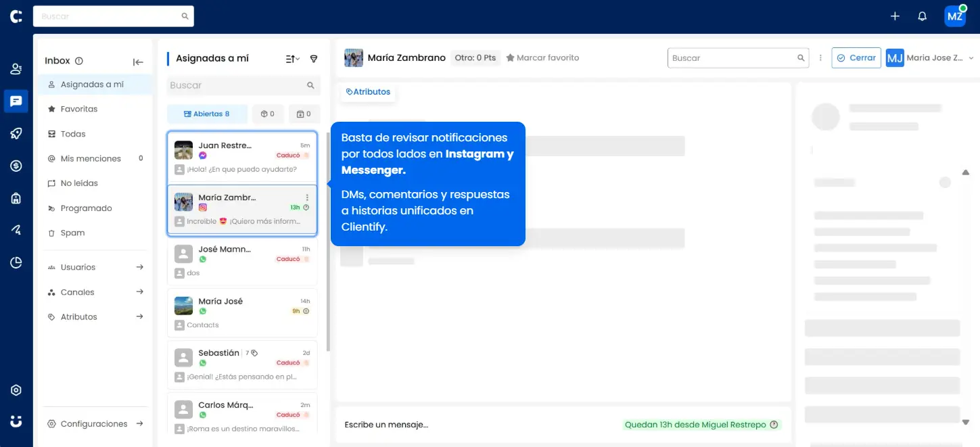Open Juan Restre... conversation

(x=242, y=157)
